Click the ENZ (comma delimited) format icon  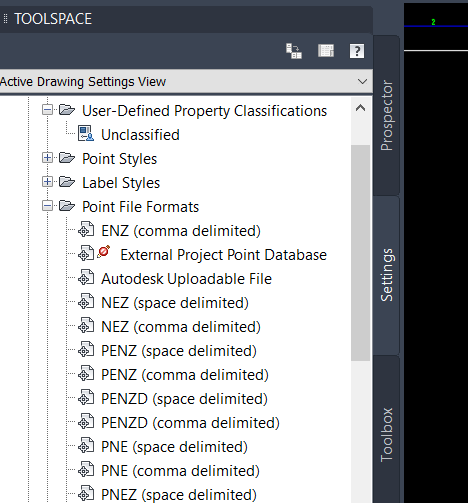click(x=86, y=230)
